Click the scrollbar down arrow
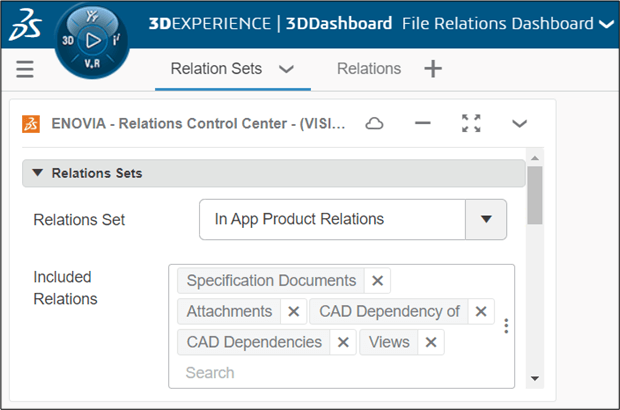 [x=535, y=378]
